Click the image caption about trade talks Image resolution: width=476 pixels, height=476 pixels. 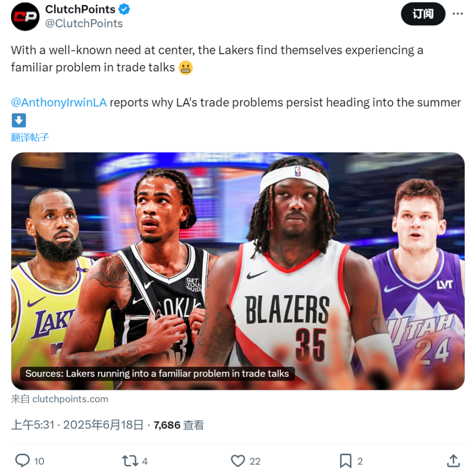[157, 374]
